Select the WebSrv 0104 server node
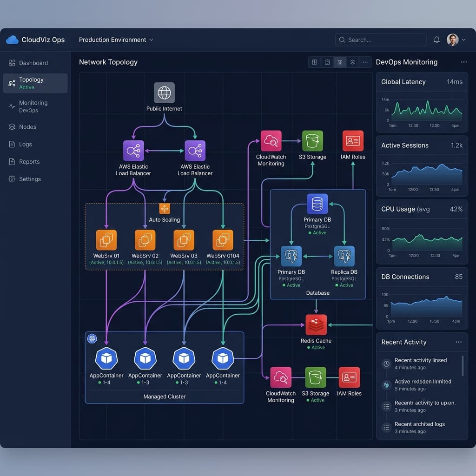Screen dimensions: 476x476 click(x=223, y=240)
